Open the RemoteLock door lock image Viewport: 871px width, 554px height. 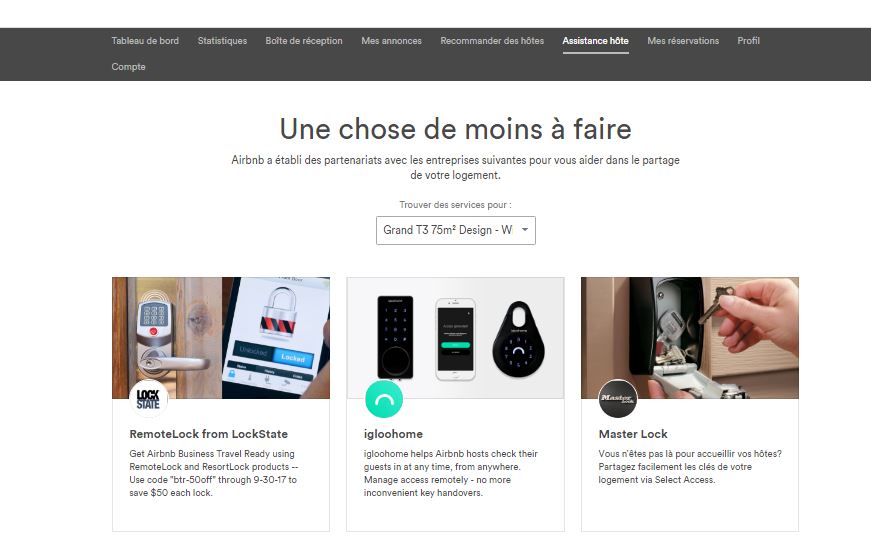coord(221,338)
